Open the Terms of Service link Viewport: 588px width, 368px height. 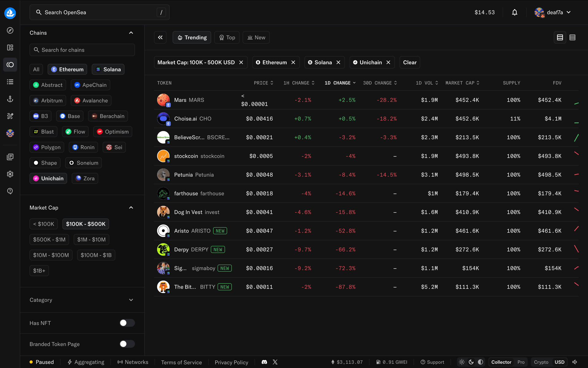point(182,362)
